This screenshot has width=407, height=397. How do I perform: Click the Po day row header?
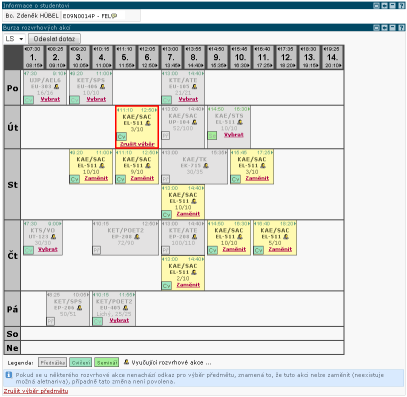[x=12, y=88]
